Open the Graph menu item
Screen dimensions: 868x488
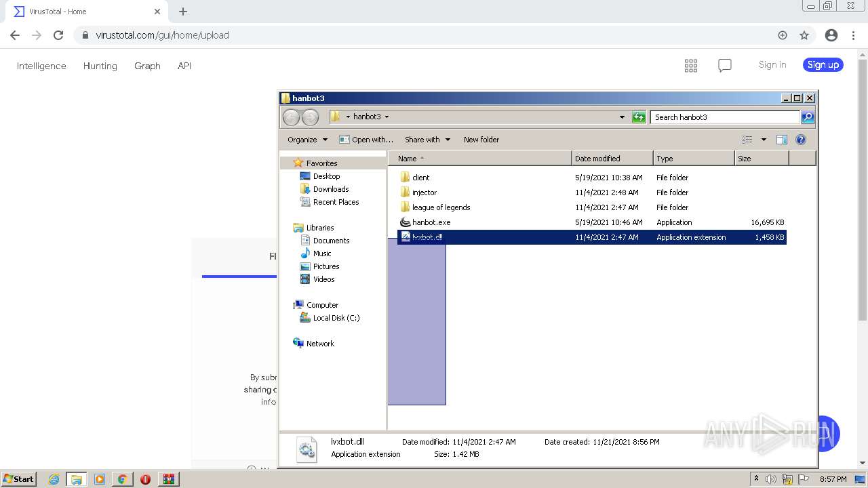click(147, 66)
